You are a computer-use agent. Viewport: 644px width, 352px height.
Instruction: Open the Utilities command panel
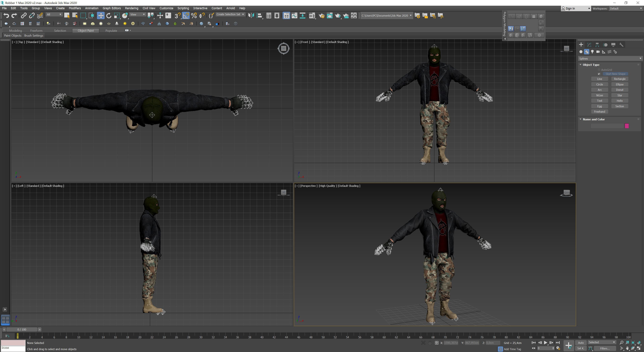click(x=621, y=45)
